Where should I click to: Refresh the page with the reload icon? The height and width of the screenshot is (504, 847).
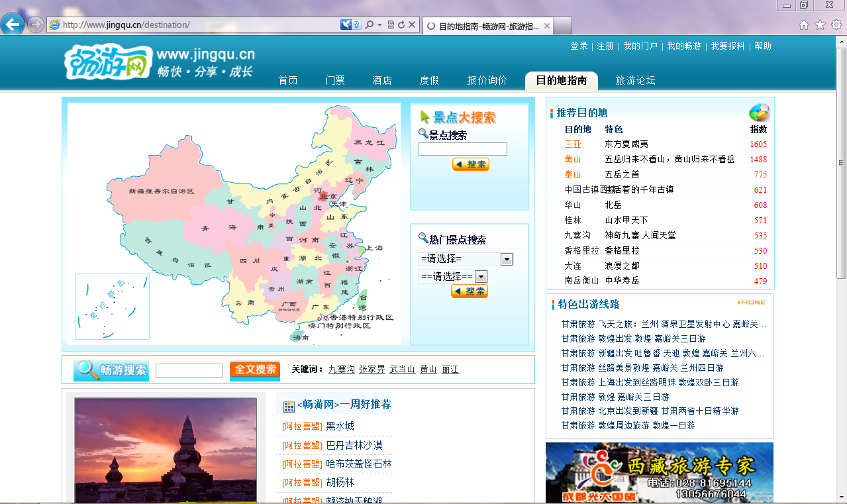point(401,25)
